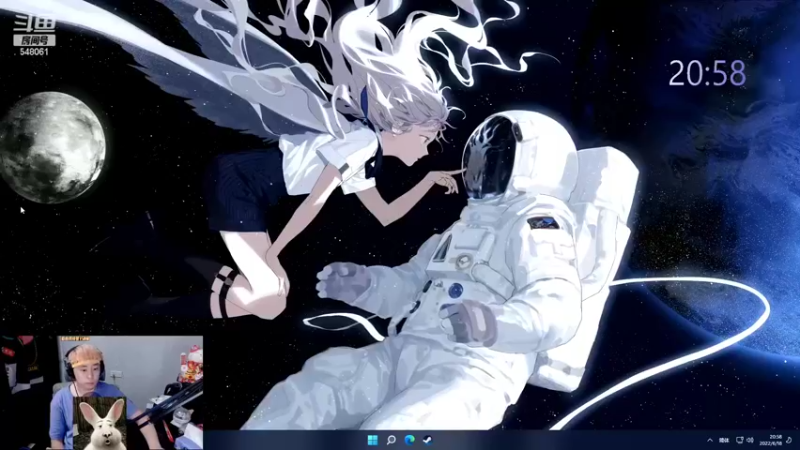
Task: Click room number 548061 text
Action: click(x=34, y=52)
